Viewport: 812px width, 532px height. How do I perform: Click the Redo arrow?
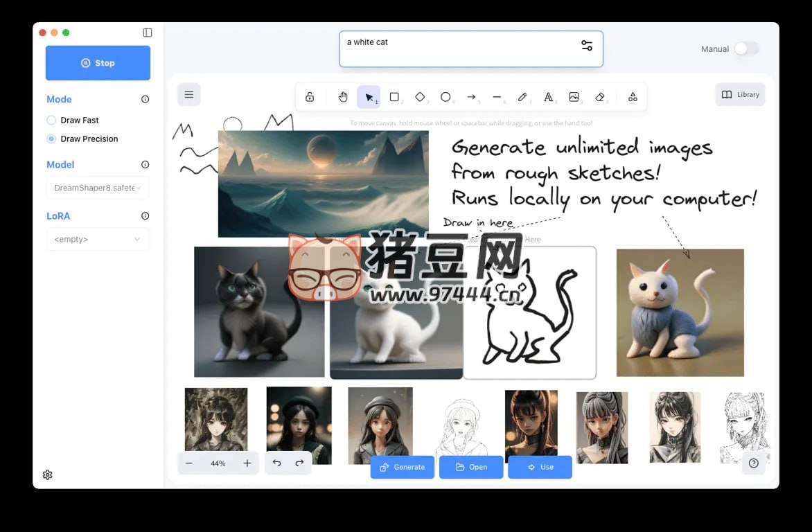pyautogui.click(x=299, y=463)
